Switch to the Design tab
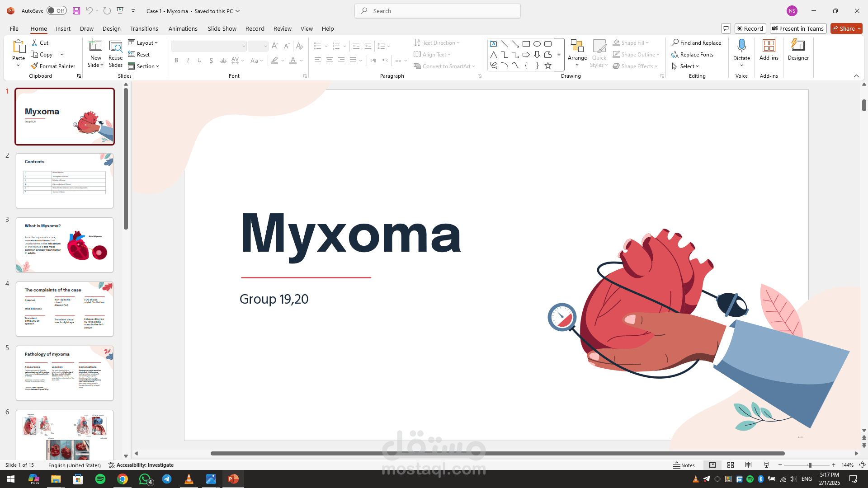This screenshot has width=868, height=488. pos(112,28)
